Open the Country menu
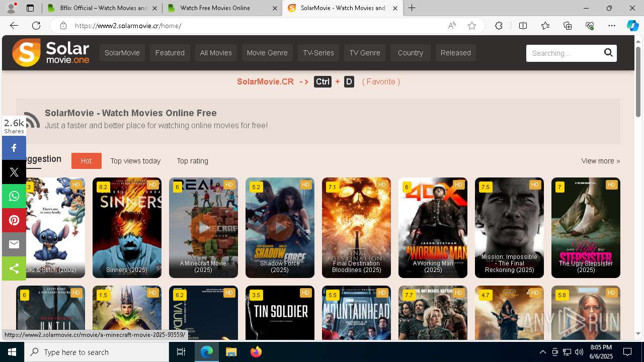The height and width of the screenshot is (362, 644). click(x=411, y=53)
